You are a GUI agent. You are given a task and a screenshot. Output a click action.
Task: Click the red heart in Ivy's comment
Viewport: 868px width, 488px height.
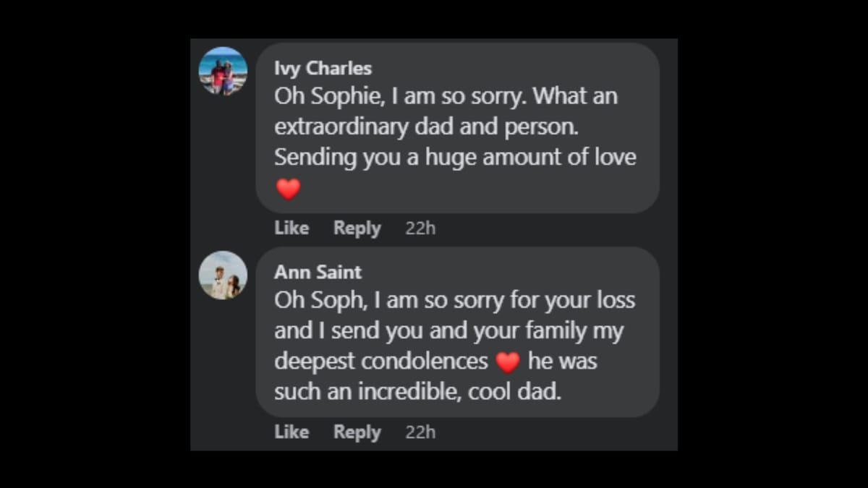point(288,189)
